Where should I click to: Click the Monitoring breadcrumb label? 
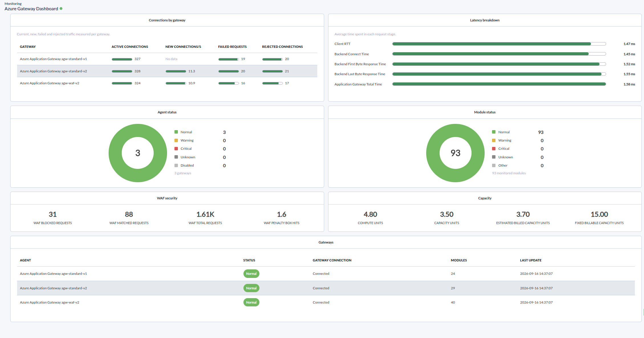[x=13, y=4]
